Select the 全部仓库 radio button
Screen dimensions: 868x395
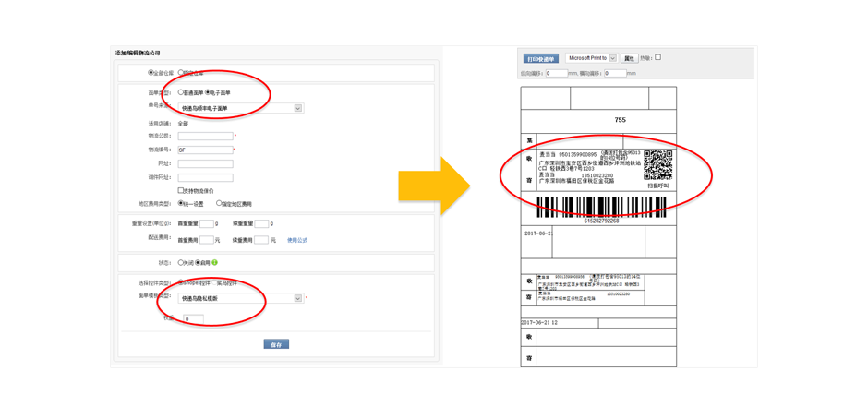point(151,73)
